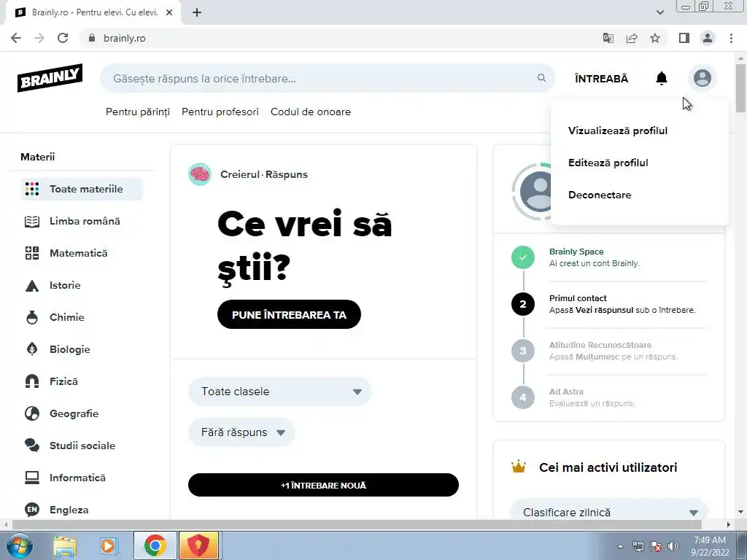The height and width of the screenshot is (560, 747).
Task: Click the Geografie globe icon
Action: [x=32, y=413]
